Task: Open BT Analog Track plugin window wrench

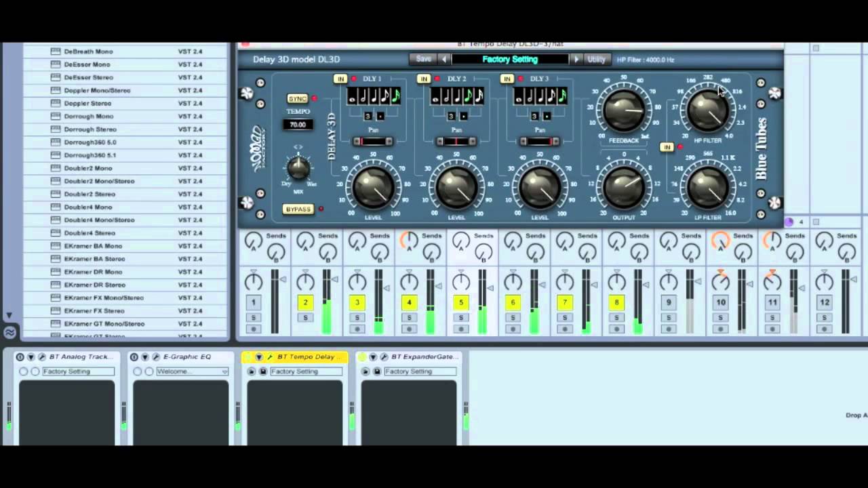Action: pyautogui.click(x=41, y=357)
